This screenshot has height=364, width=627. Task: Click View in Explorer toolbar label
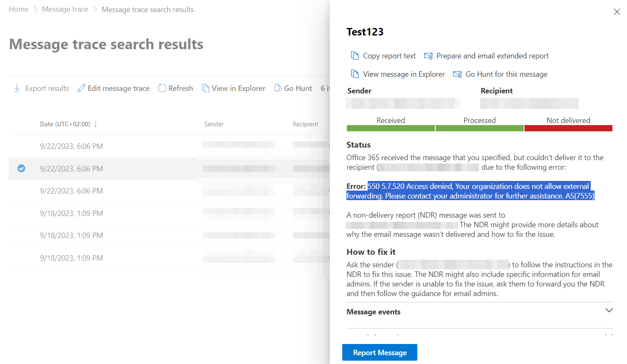(238, 88)
